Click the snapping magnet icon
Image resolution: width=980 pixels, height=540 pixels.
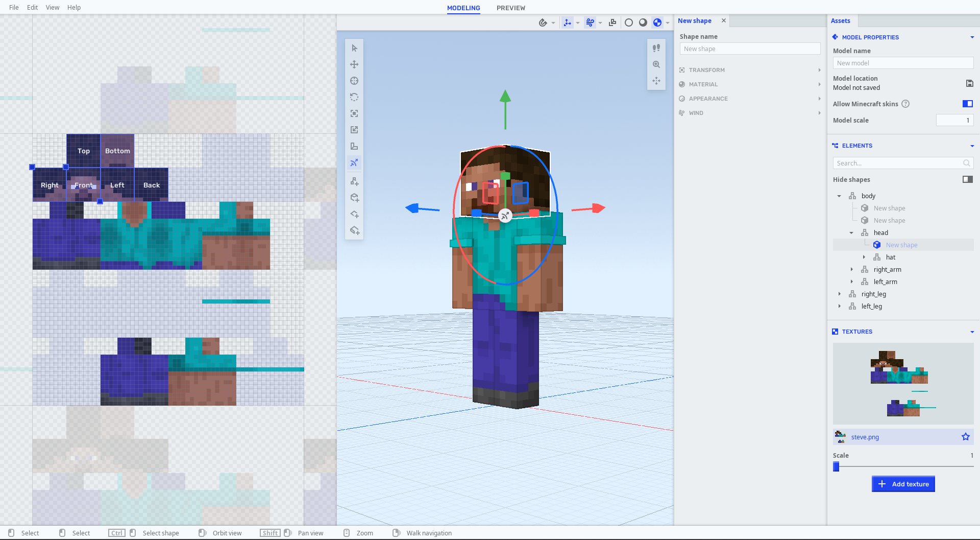coord(544,22)
